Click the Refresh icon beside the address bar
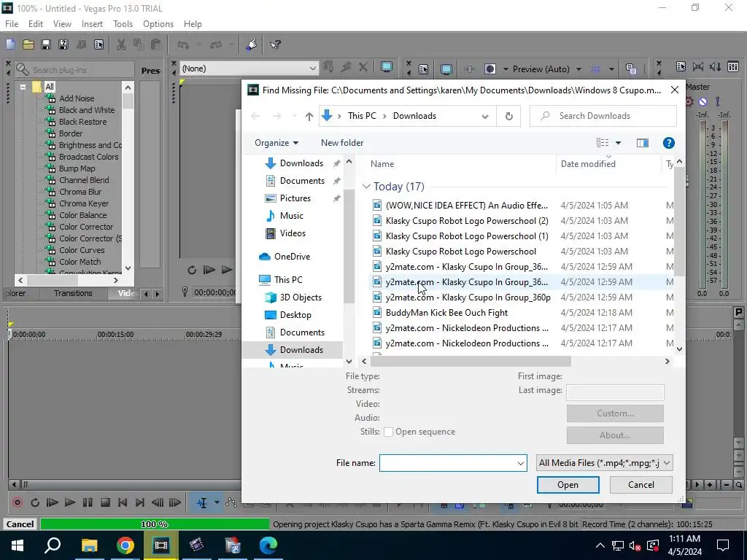 (x=508, y=116)
